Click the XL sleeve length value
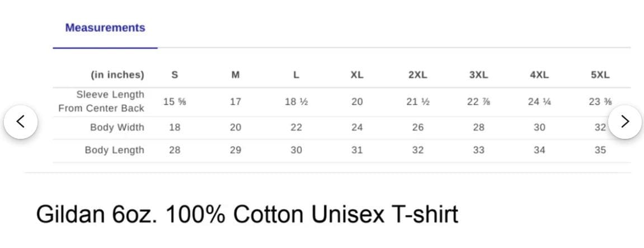This screenshot has height=248, width=644. pos(357,102)
